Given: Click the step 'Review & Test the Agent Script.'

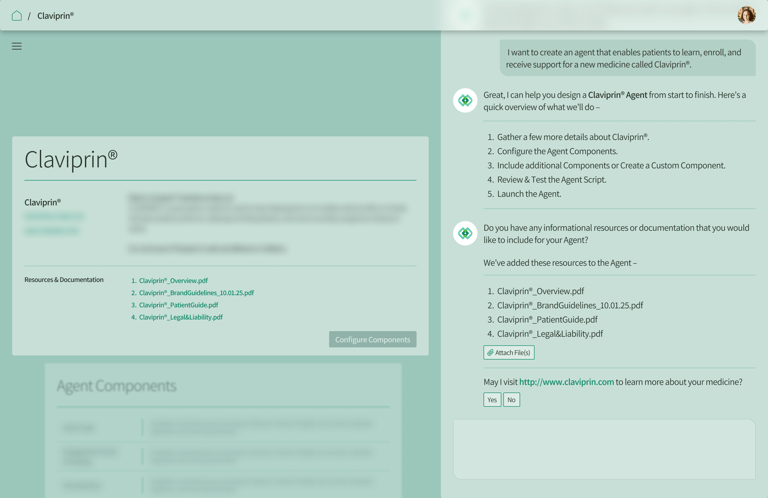Looking at the screenshot, I should (552, 180).
